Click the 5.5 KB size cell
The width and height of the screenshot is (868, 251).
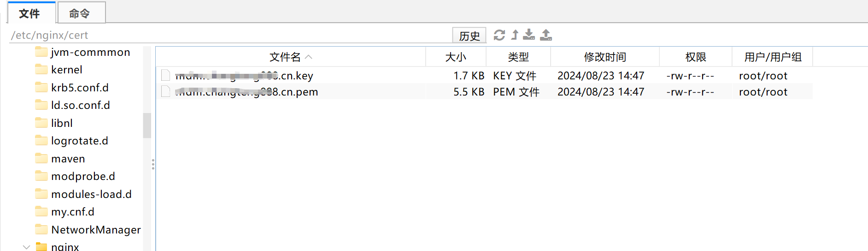469,92
